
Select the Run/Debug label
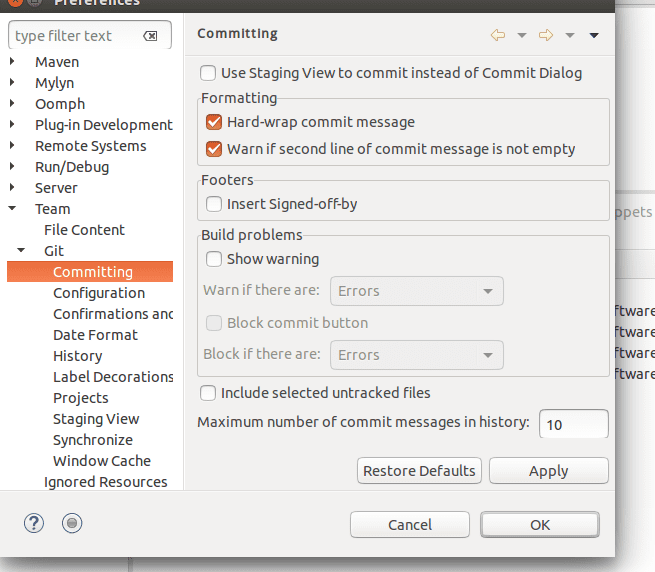72,167
